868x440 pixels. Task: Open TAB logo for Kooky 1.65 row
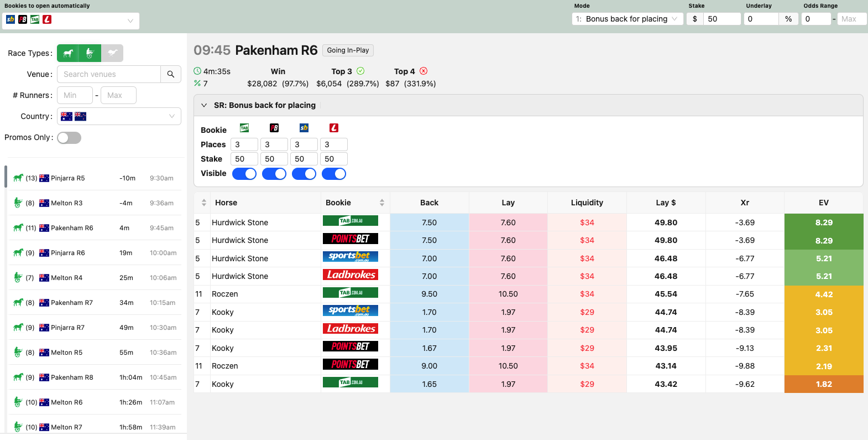coord(351,382)
